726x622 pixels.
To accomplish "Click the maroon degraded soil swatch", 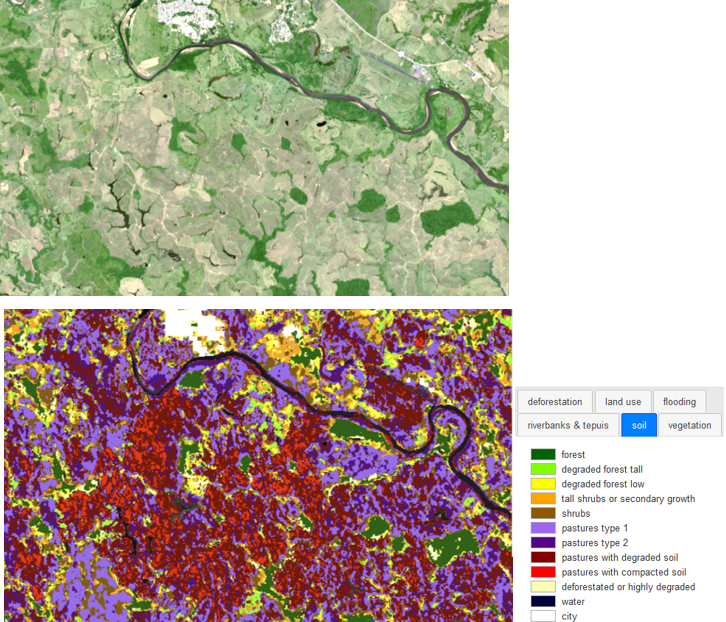I will pyautogui.click(x=543, y=557).
